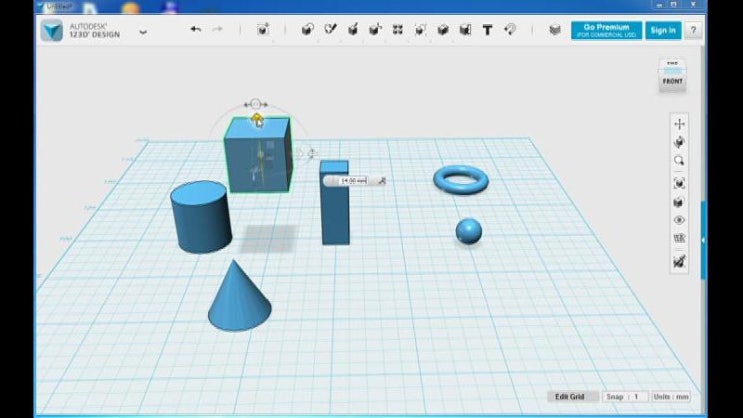Select the Pan navigation tool
Viewport: 743px width, 418px height.
(679, 124)
